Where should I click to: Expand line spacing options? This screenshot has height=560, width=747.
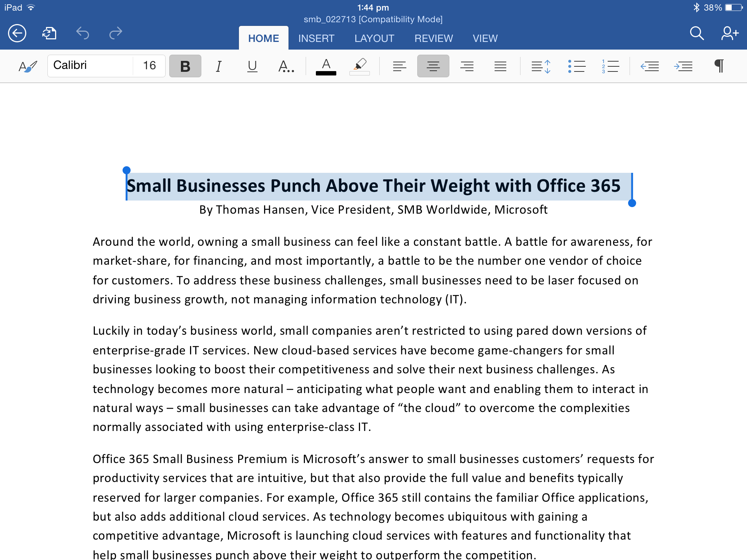pyautogui.click(x=541, y=66)
